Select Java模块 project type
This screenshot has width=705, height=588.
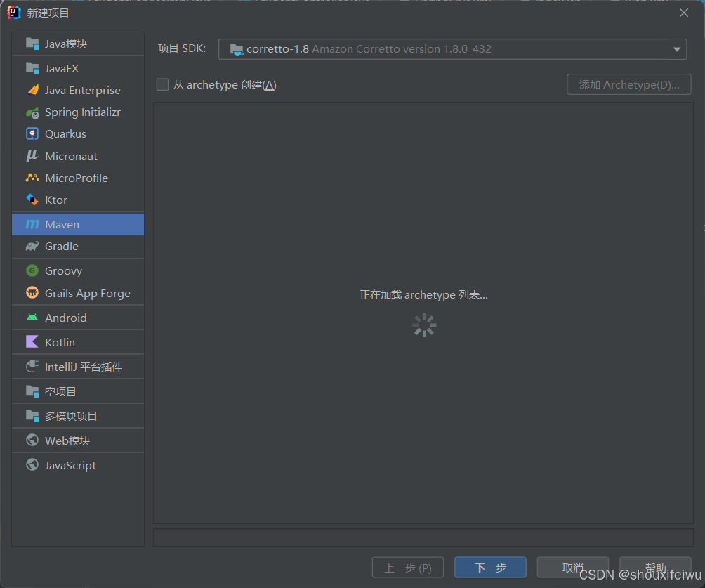click(x=78, y=44)
